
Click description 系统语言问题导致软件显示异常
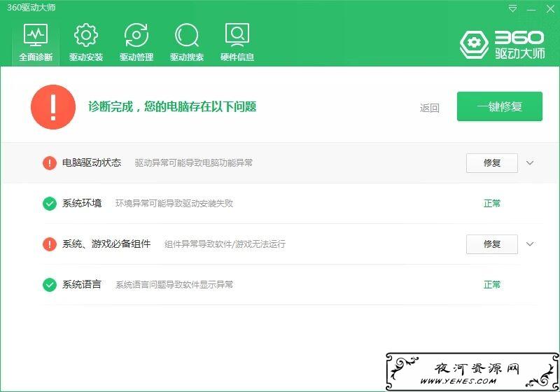(174, 285)
